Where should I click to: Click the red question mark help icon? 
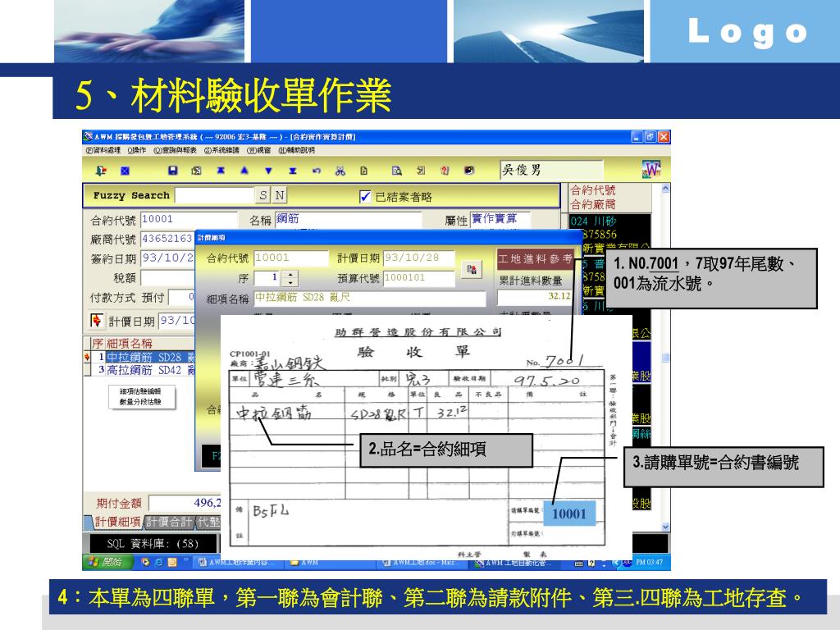445,171
